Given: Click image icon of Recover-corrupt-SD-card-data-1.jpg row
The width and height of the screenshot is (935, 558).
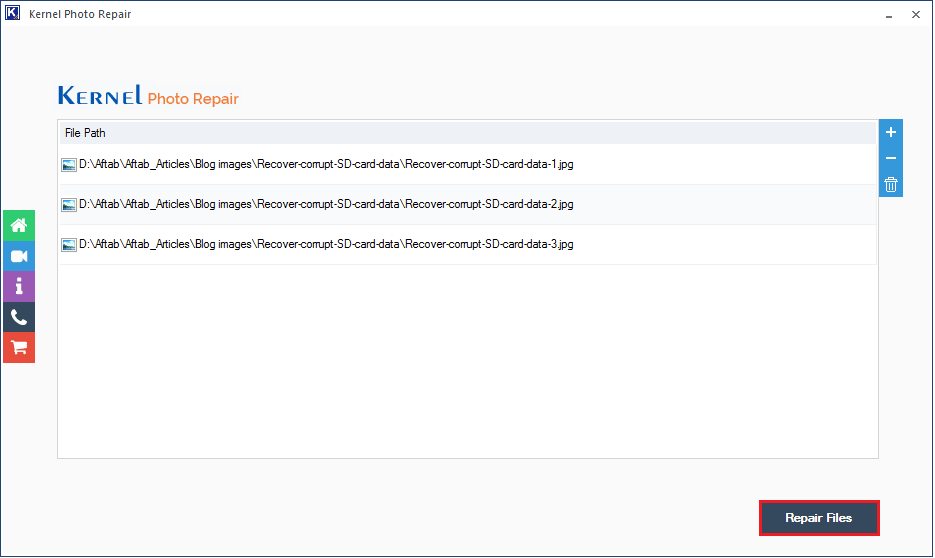Looking at the screenshot, I should [69, 165].
